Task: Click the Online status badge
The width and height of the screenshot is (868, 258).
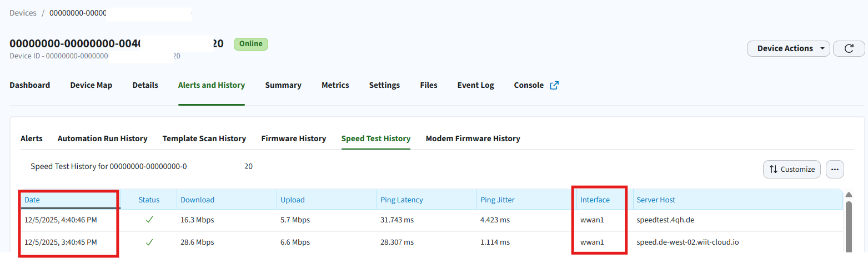Action: (250, 44)
